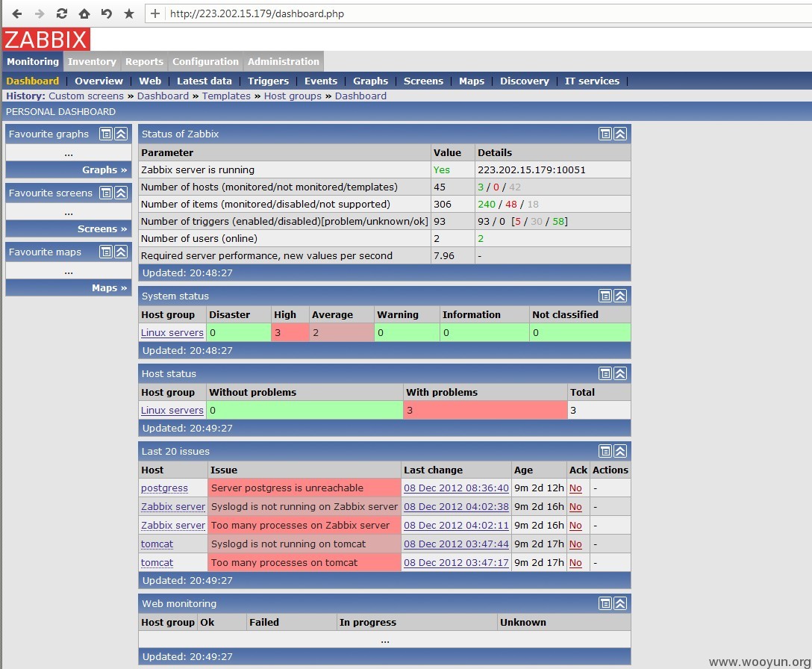812x669 pixels.
Task: Click the 223.202.15.179:10051 details value
Action: [x=531, y=170]
